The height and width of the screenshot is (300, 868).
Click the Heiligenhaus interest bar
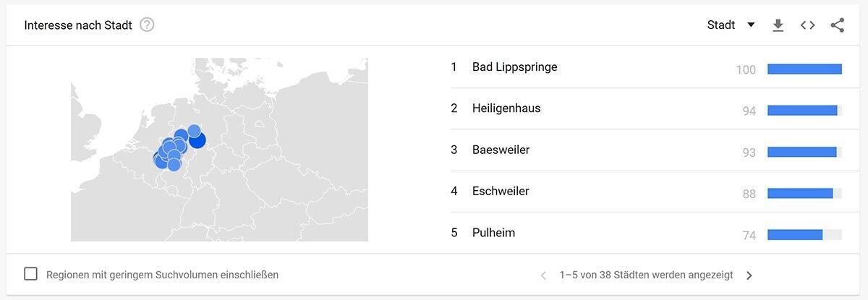point(802,111)
